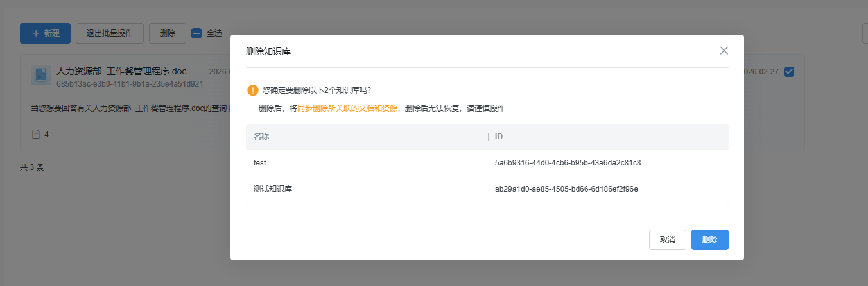868x286 pixels.
Task: Select the test row in the table
Action: 260,163
